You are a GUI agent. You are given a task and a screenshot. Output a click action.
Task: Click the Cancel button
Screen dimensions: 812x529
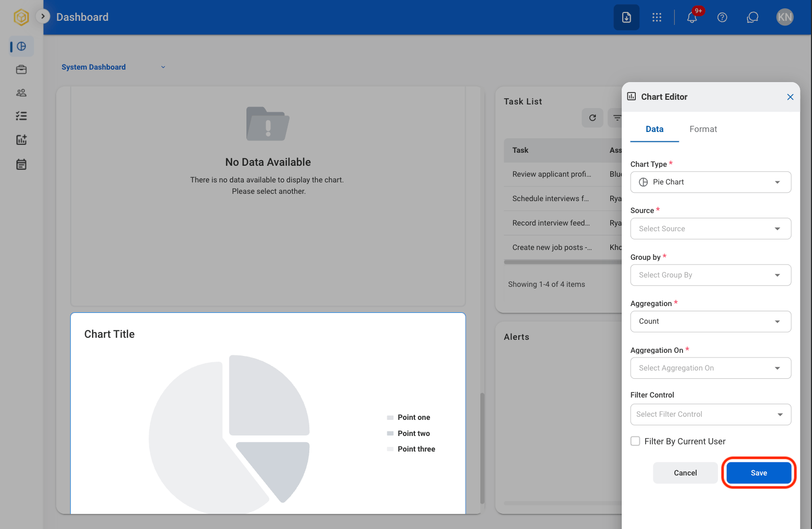[685, 473]
